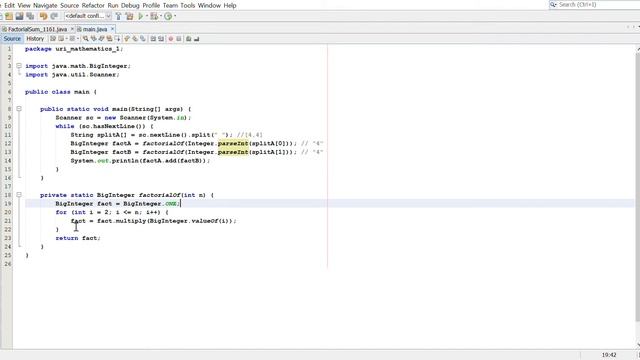Click the New Project toolbar icon
This screenshot has width=640, height=360.
tap(9, 16)
